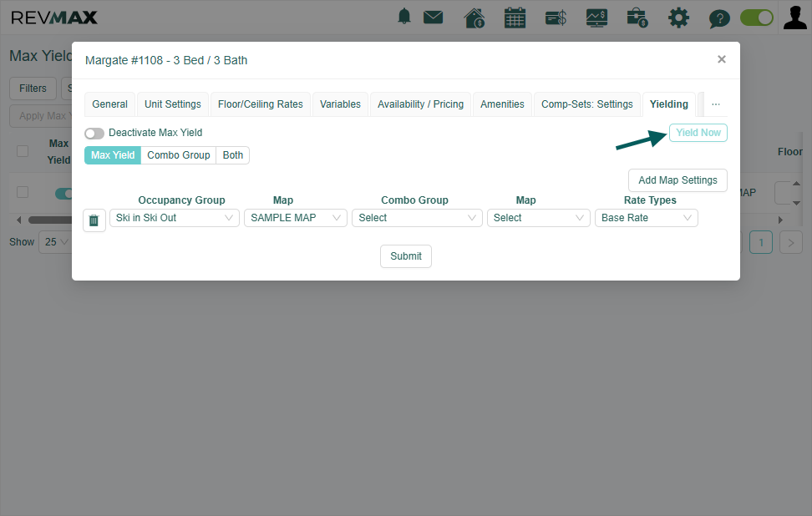
Task: Switch to Availability / Pricing tab
Action: point(420,104)
